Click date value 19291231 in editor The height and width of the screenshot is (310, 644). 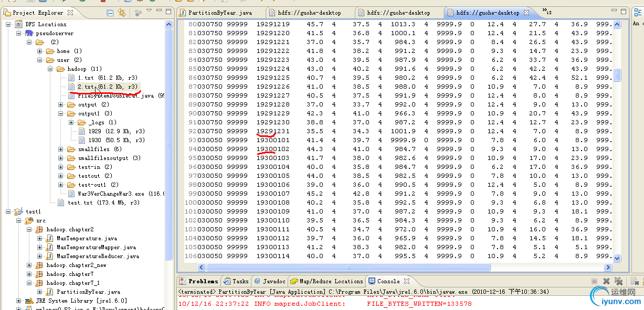click(273, 131)
